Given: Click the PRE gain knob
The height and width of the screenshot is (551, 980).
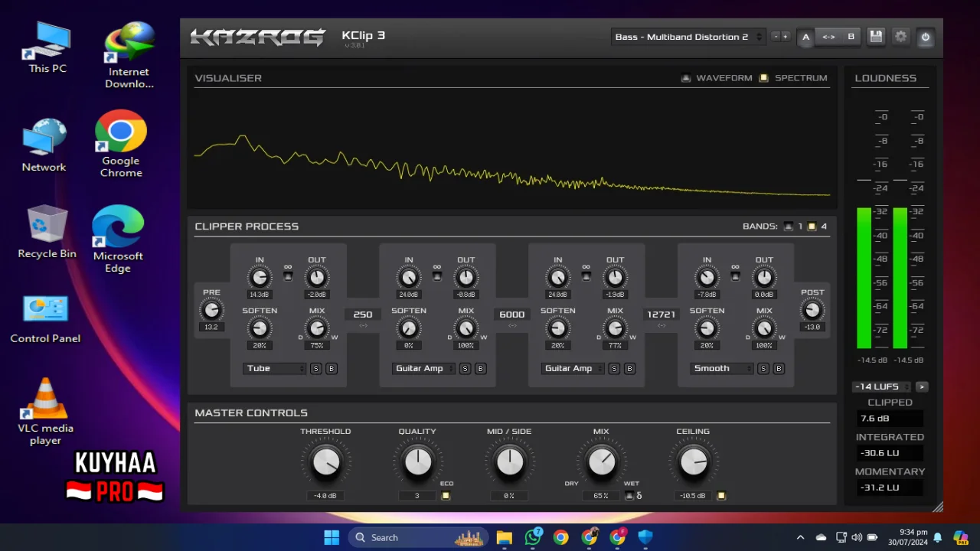Looking at the screenshot, I should (x=211, y=310).
